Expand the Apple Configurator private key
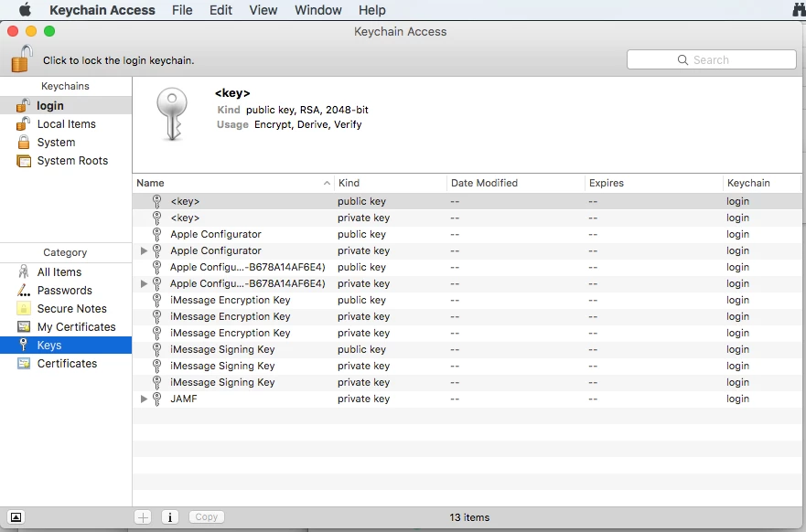Image resolution: width=806 pixels, height=532 pixels. point(144,250)
